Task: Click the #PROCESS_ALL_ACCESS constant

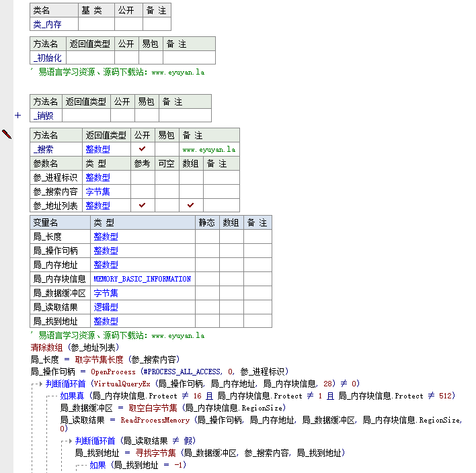Action: [x=182, y=372]
